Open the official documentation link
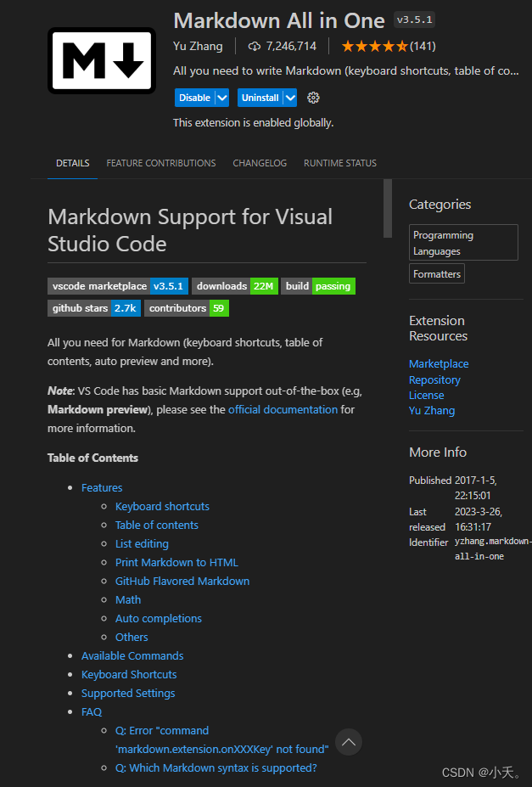This screenshot has height=787, width=532. 283,409
